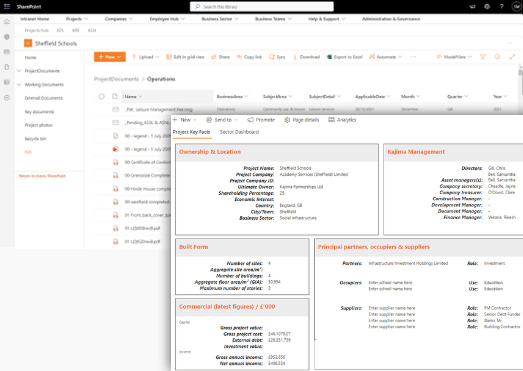Viewport: 523px width, 371px height.
Task: Open the globe My sites icon
Action: pos(7,37)
